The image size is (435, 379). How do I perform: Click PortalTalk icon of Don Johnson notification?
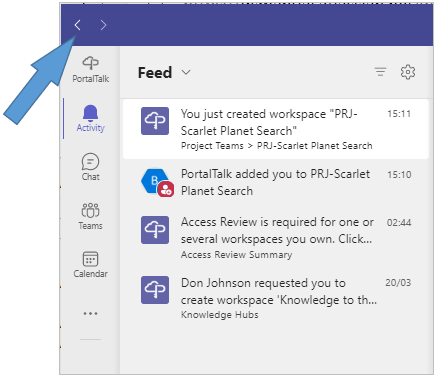point(155,290)
